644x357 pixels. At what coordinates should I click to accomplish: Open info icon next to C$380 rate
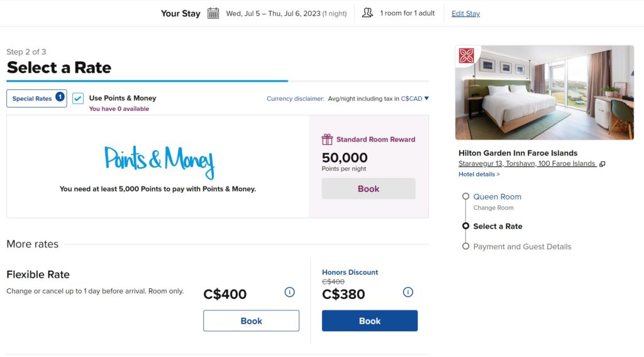pos(408,292)
